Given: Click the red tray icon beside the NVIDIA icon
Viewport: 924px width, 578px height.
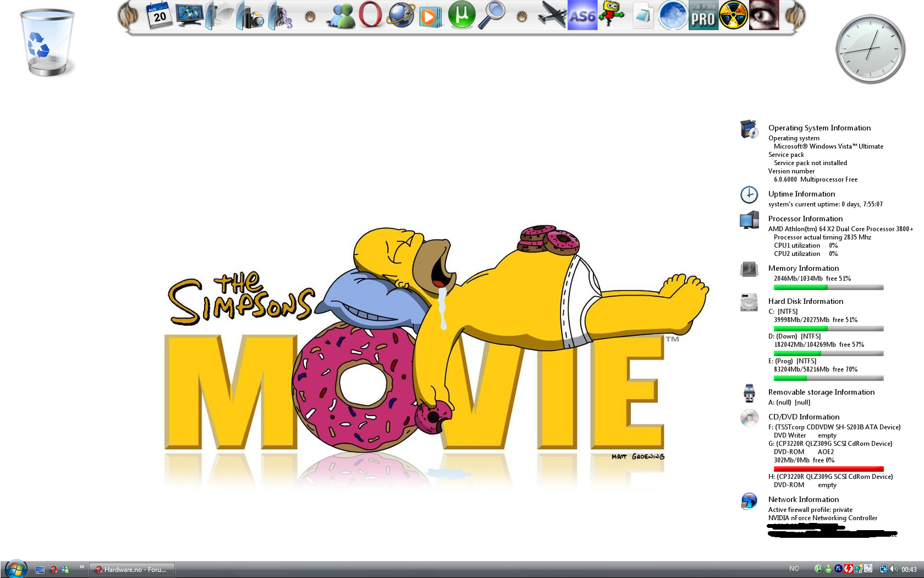Looking at the screenshot, I should tap(849, 569).
